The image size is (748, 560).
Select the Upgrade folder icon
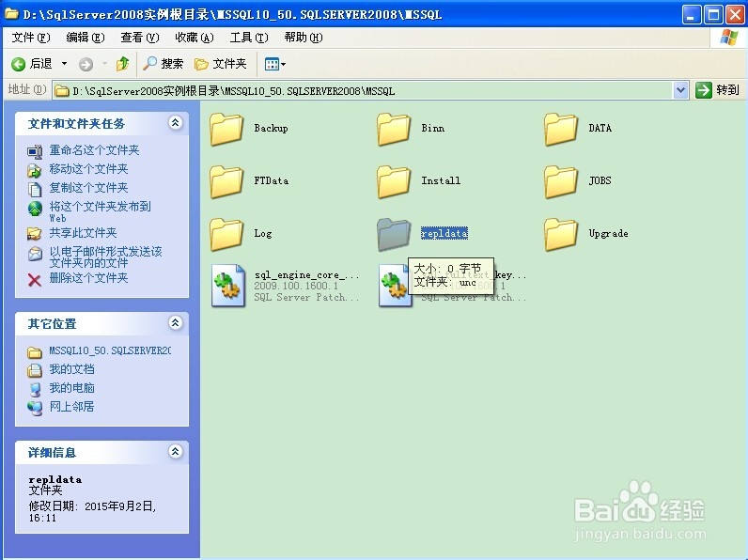pos(561,234)
